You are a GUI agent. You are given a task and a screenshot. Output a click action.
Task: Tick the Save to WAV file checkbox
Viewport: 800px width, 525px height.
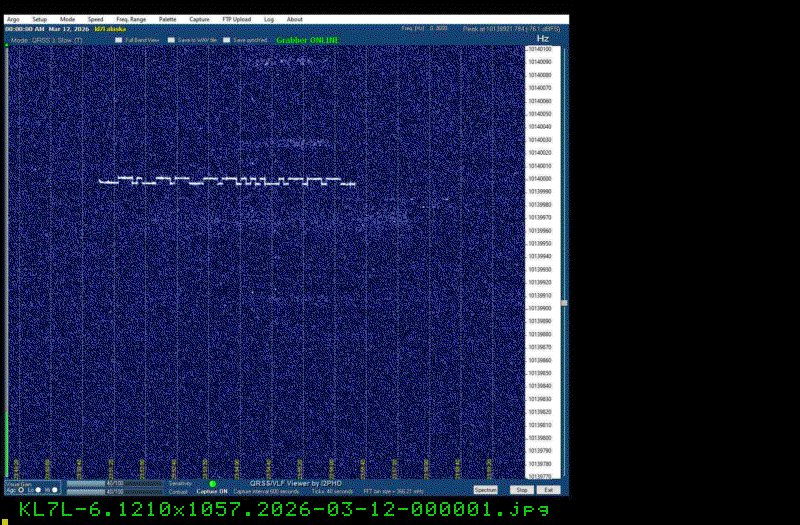pos(171,40)
